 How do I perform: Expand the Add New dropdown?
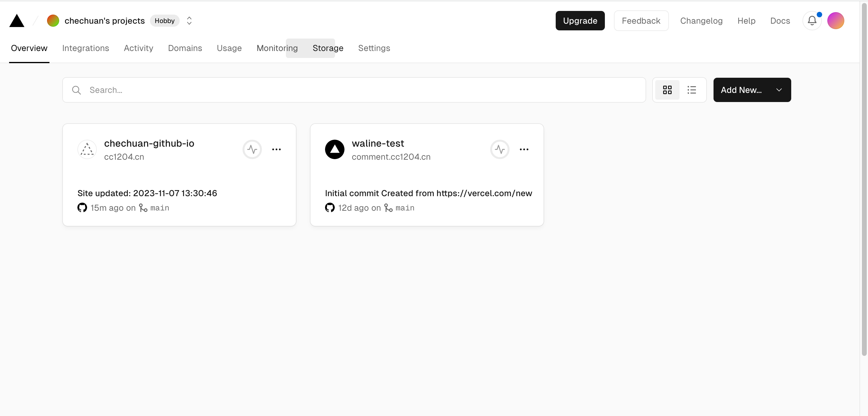(752, 90)
